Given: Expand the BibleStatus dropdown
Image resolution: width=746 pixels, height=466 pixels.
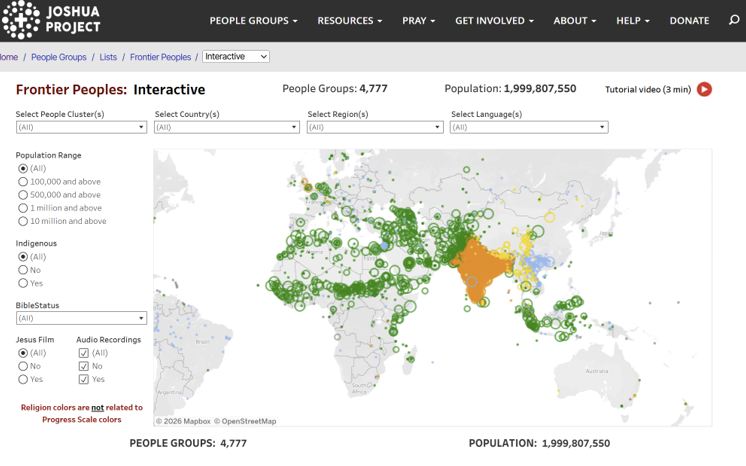Looking at the screenshot, I should (x=81, y=318).
